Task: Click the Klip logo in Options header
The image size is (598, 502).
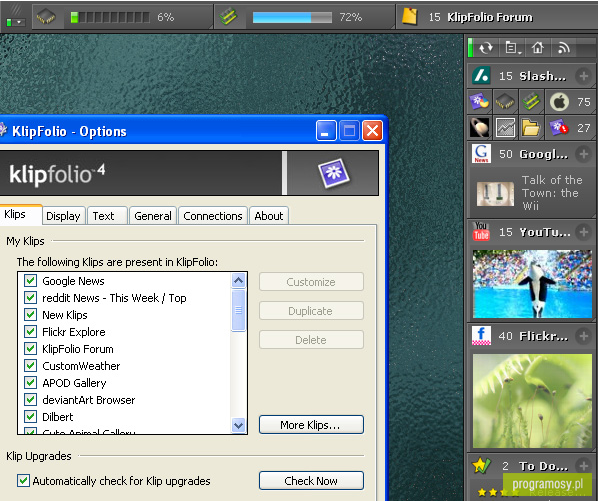Action: (x=333, y=173)
